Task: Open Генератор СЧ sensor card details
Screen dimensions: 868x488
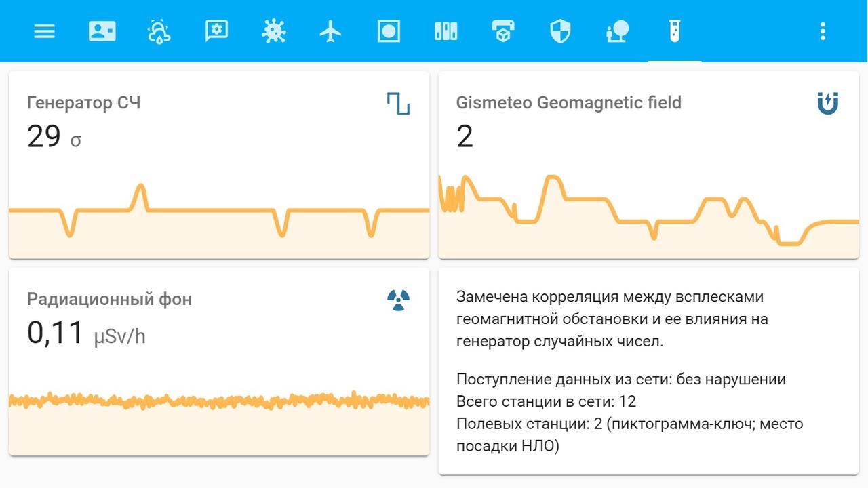Action: 219,165
